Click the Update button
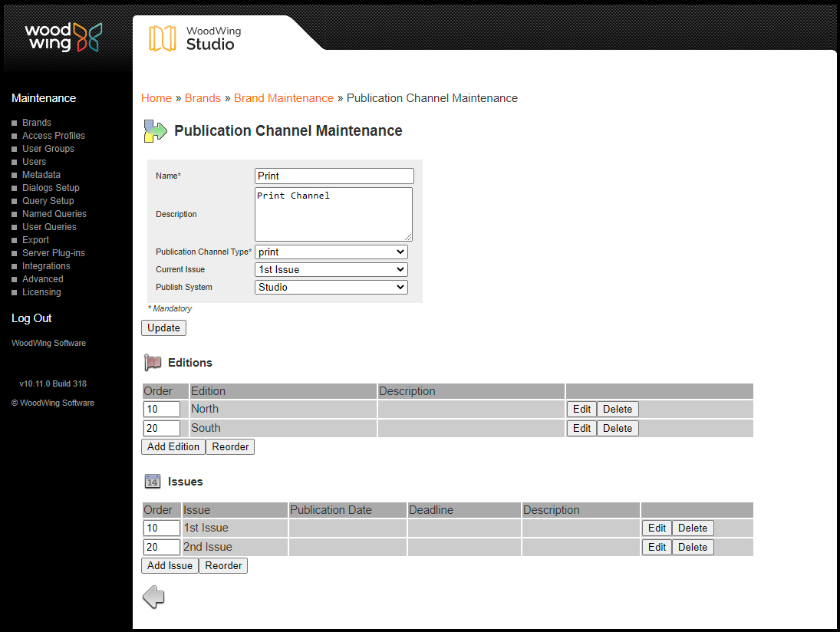840x632 pixels. coord(163,328)
